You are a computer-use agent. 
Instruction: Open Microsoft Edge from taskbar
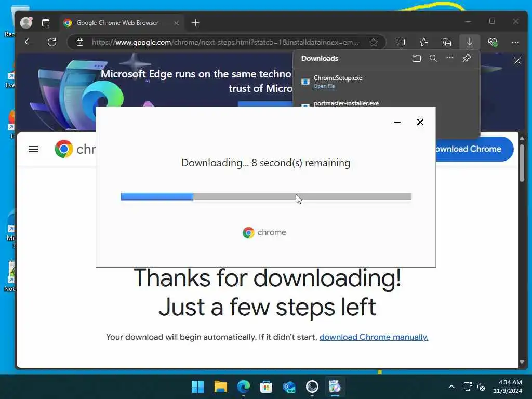(x=244, y=387)
